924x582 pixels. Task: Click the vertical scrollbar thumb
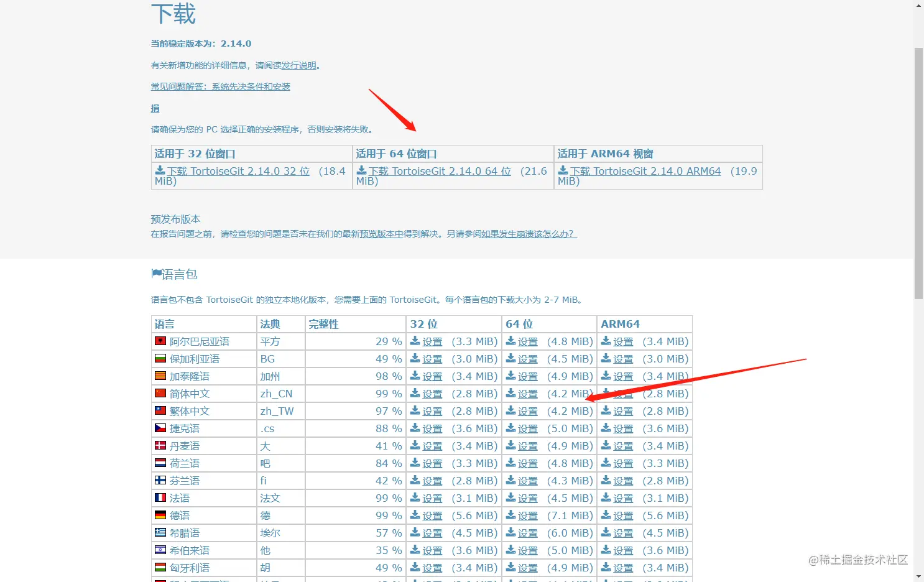pyautogui.click(x=918, y=173)
